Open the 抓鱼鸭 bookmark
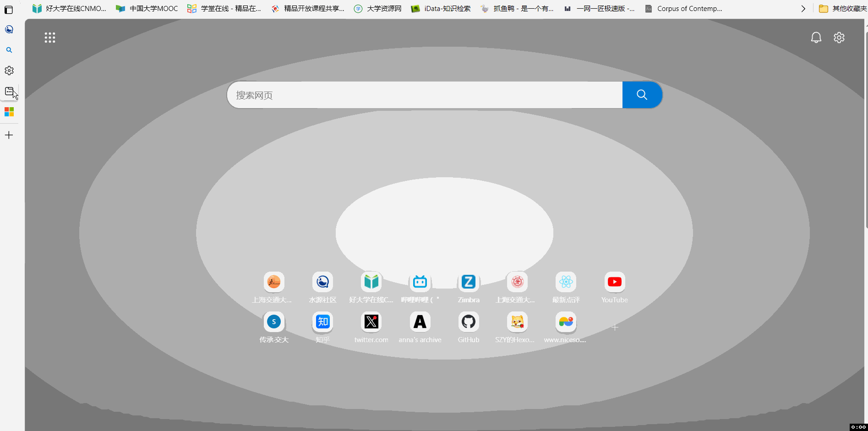Image resolution: width=868 pixels, height=431 pixels. [x=517, y=8]
